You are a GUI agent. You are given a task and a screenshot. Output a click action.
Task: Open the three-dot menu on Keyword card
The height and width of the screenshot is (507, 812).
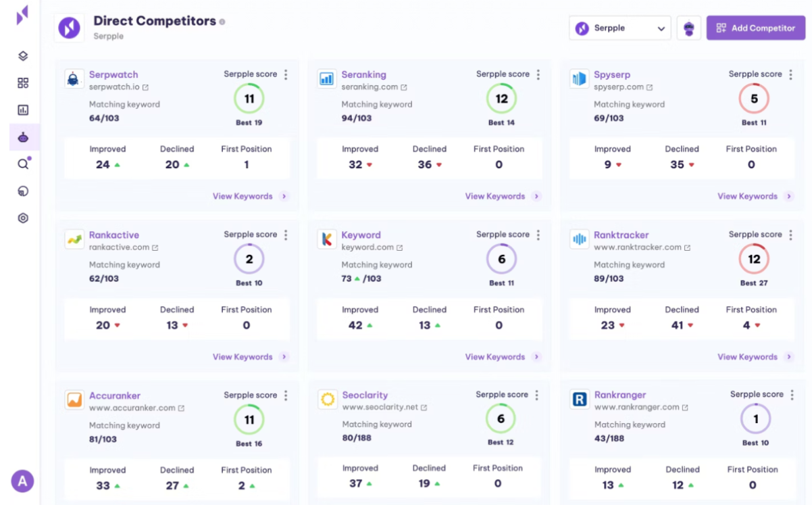click(538, 235)
